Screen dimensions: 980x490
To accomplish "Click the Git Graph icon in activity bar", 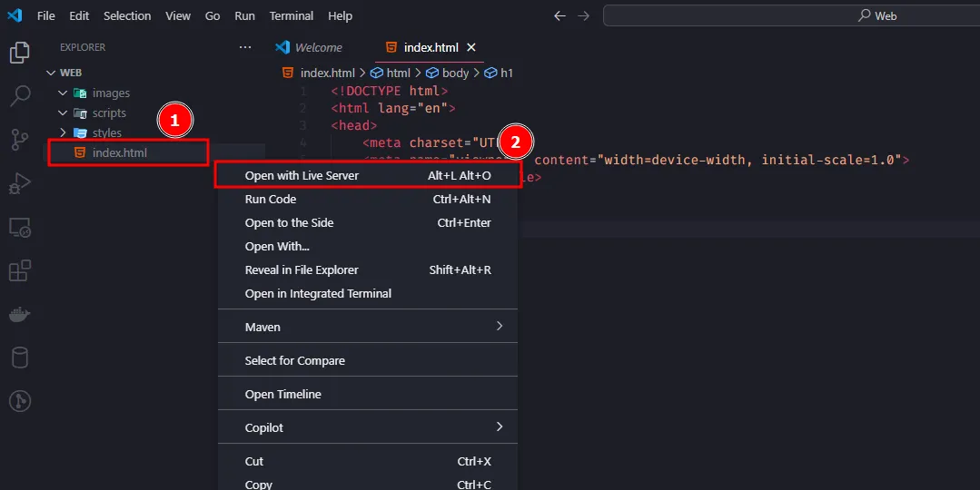I will (19, 401).
